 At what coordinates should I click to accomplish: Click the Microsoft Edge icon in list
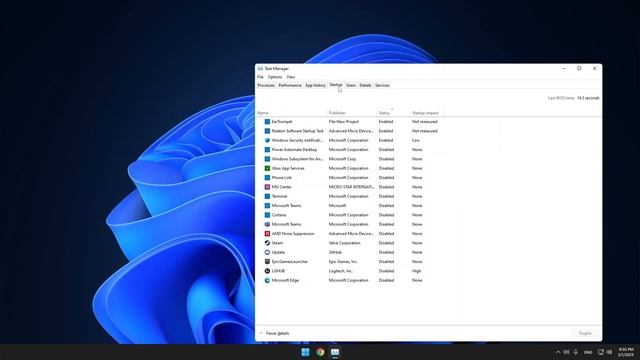(x=267, y=280)
